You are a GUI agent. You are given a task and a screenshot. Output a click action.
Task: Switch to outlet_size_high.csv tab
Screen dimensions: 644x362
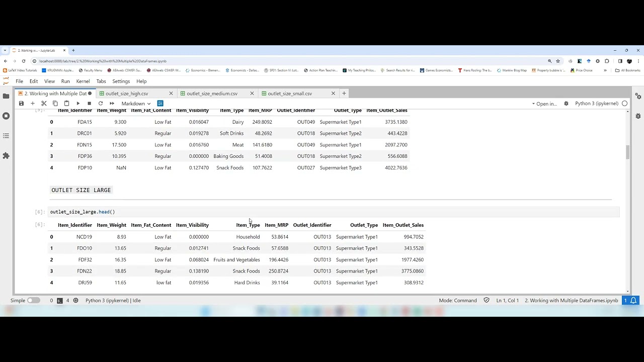point(127,94)
